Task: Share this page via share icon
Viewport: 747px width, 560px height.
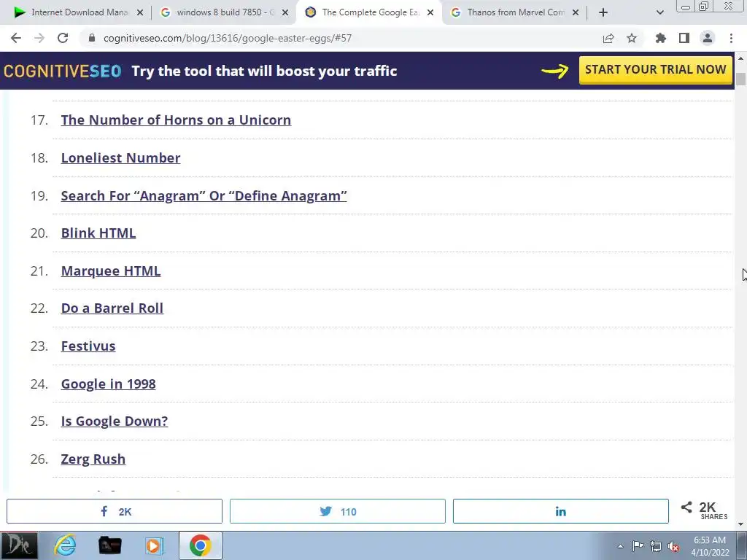Action: pos(608,38)
